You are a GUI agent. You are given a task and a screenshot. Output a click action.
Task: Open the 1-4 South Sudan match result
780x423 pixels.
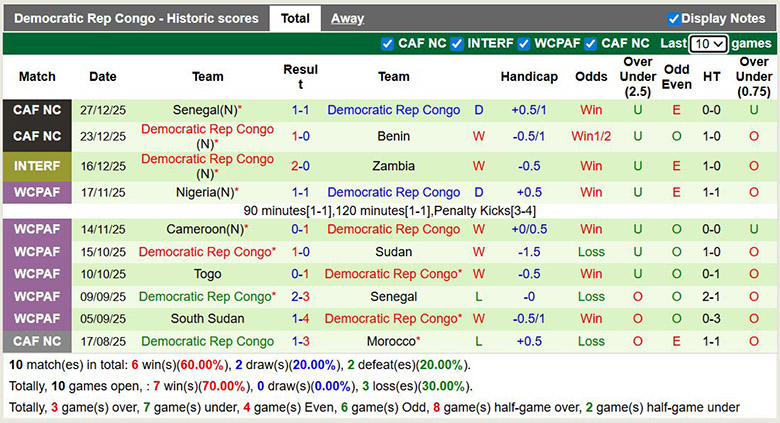pyautogui.click(x=300, y=319)
